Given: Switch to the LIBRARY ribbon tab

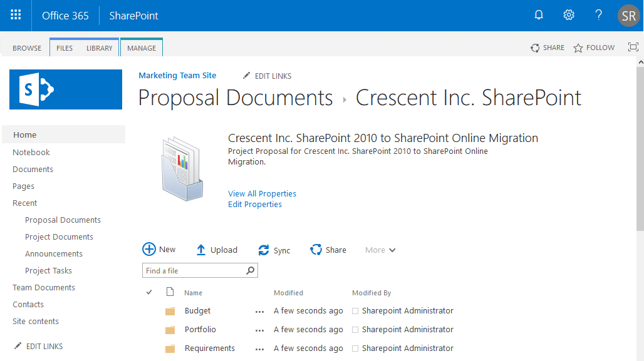Looking at the screenshot, I should tap(99, 47).
